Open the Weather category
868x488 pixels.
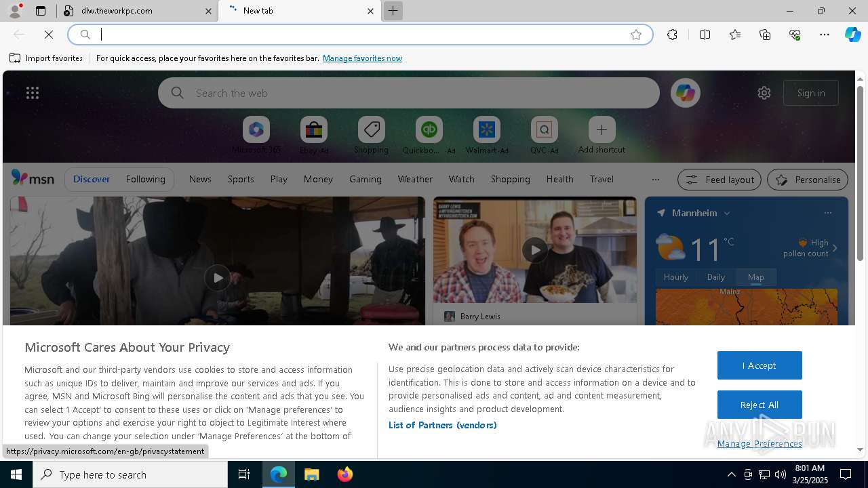pos(415,179)
